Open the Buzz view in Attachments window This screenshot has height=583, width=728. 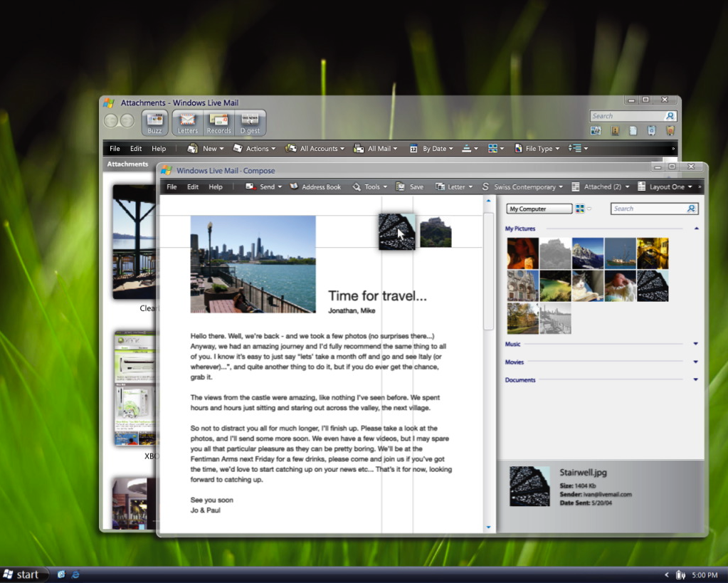pos(154,123)
